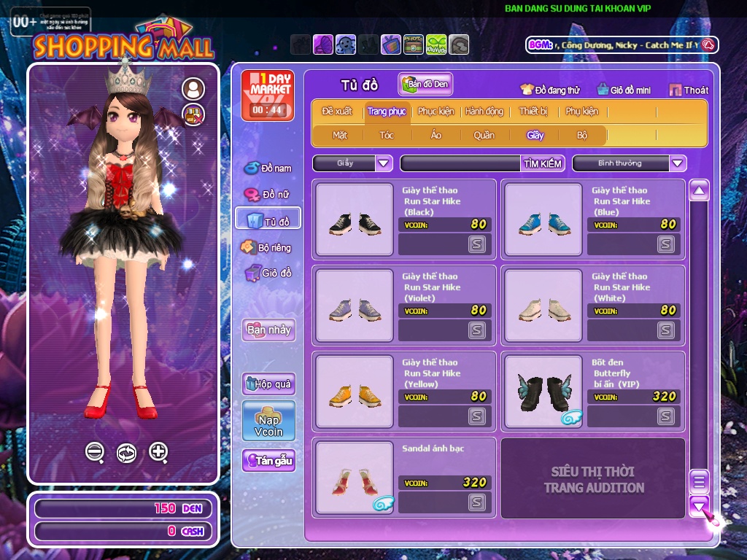Click Thoát to exit the shop
The width and height of the screenshot is (747, 560).
pyautogui.click(x=689, y=90)
